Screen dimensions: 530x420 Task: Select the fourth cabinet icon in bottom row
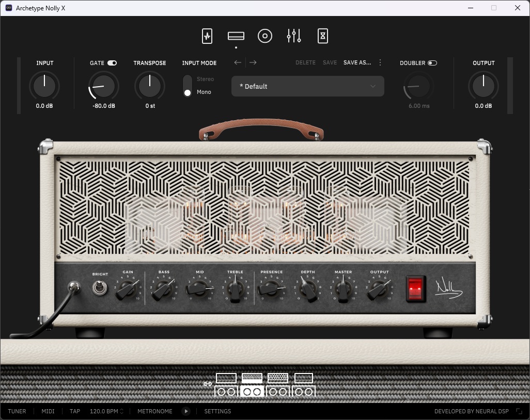click(304, 391)
